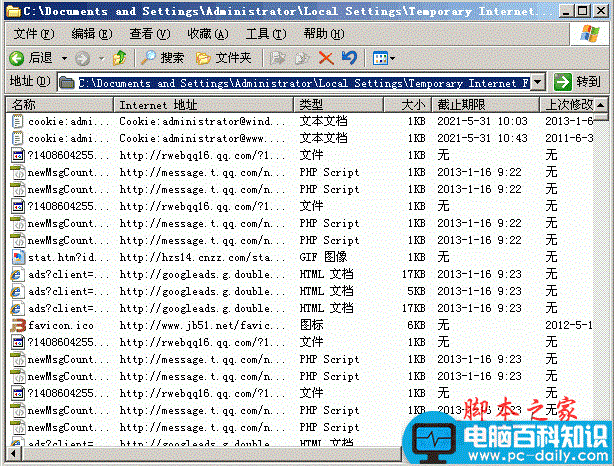Image resolution: width=614 pixels, height=466 pixels.
Task: Click Cookie:administrator@www.... address cell
Action: point(202,138)
